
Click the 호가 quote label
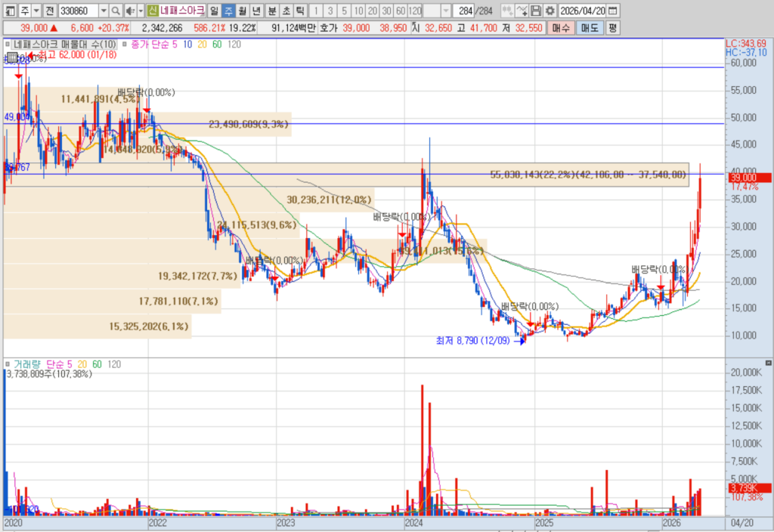(x=328, y=28)
